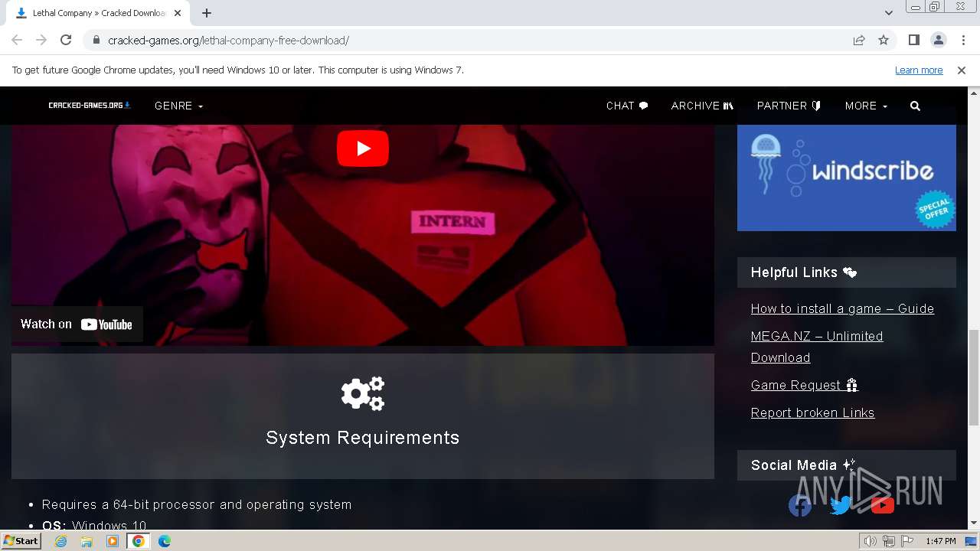The image size is (980, 551).
Task: Open the Twitter social icon
Action: tap(841, 505)
